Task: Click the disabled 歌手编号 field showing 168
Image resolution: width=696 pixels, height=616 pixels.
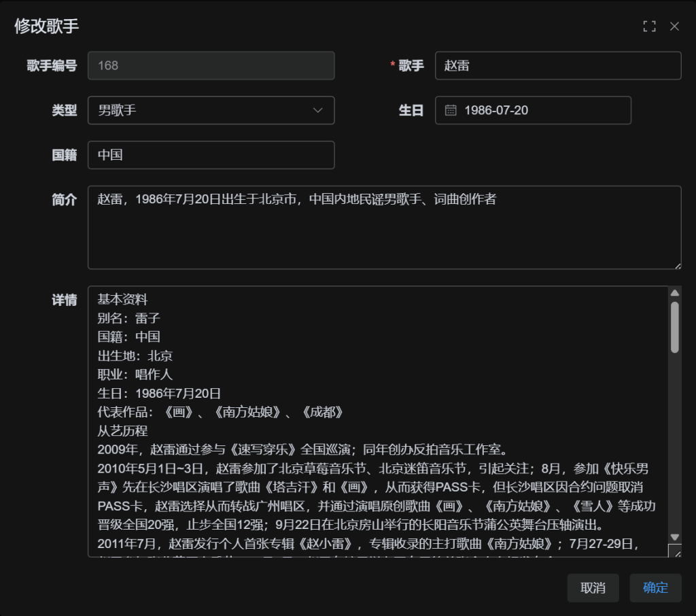Action: pyautogui.click(x=211, y=66)
